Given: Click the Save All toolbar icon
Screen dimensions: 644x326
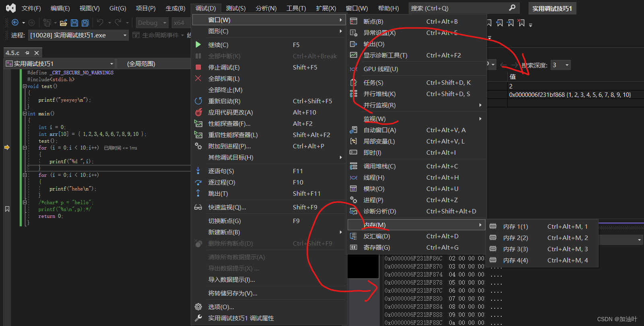Looking at the screenshot, I should tap(85, 23).
